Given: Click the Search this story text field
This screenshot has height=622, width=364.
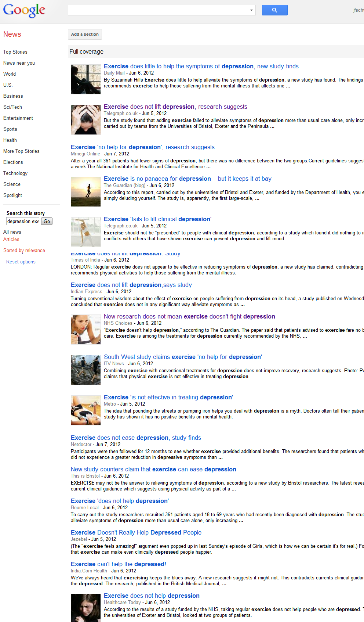Looking at the screenshot, I should coord(23,221).
